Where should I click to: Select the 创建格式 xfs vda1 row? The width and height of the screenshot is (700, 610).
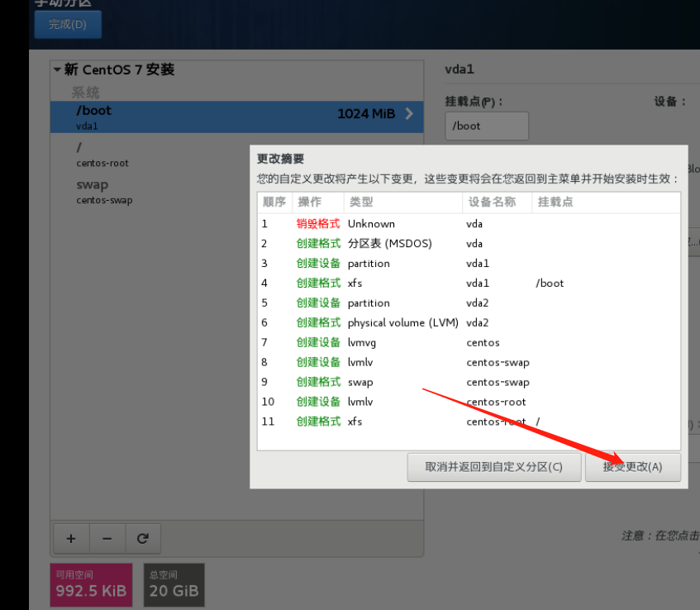[x=372, y=283]
